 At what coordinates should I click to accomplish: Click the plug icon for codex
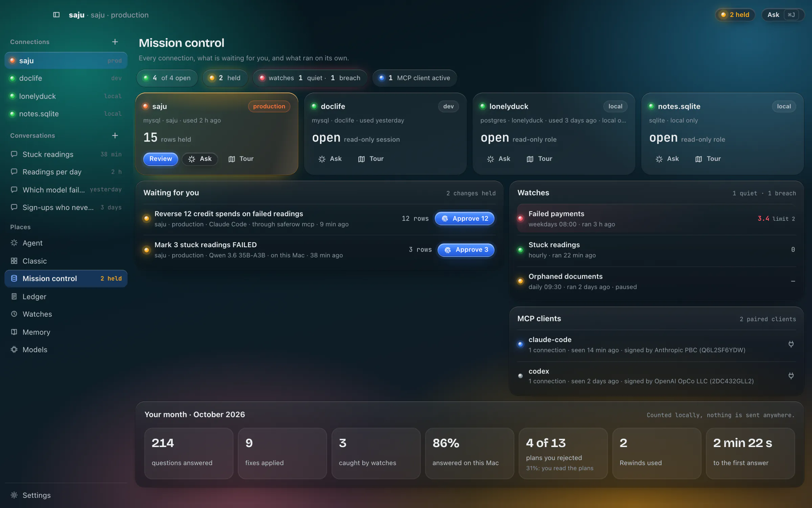791,376
